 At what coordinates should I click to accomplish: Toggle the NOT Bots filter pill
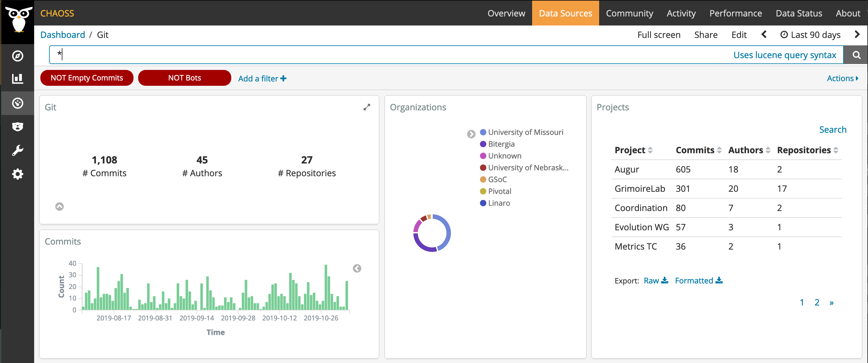[x=184, y=78]
